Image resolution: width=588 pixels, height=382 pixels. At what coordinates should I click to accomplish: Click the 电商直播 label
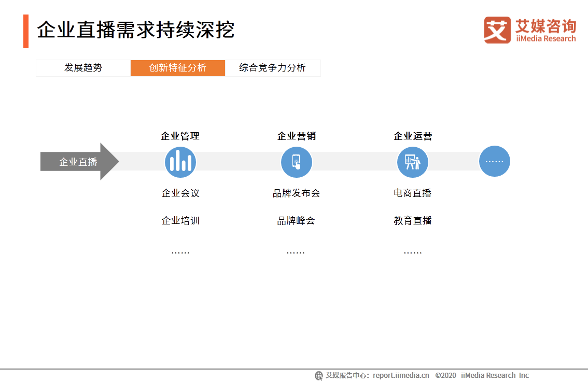(413, 193)
